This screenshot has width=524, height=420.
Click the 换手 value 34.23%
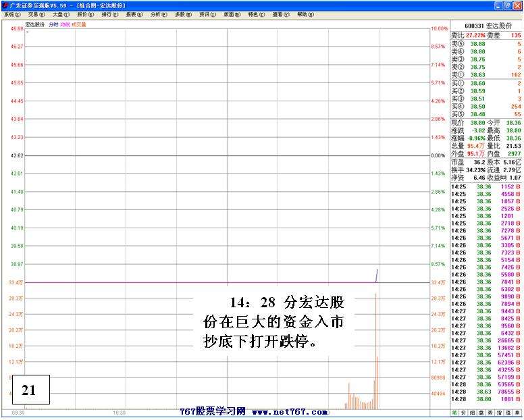coord(475,170)
